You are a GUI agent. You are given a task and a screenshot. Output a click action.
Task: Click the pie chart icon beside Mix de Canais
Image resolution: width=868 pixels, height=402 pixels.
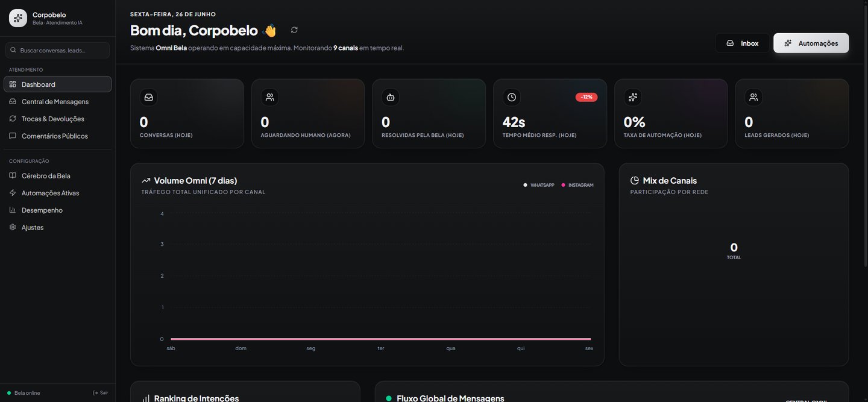pos(635,180)
